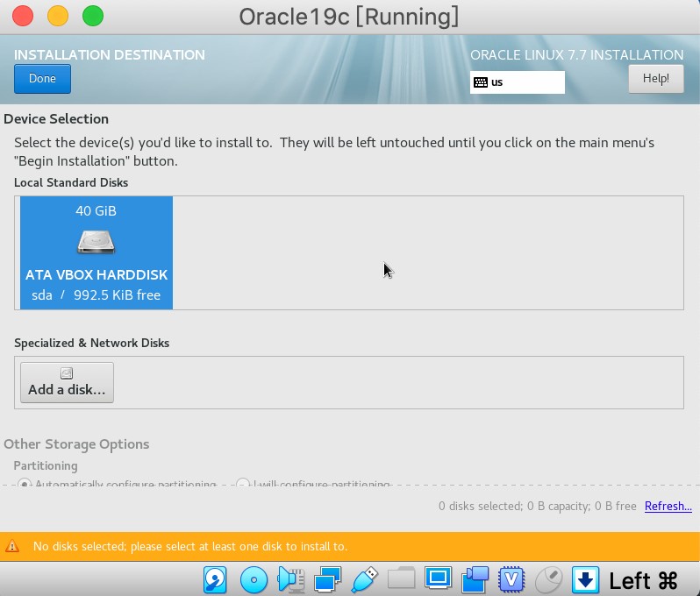Open the VirtualBox display settings icon
The height and width of the screenshot is (596, 700).
[438, 578]
